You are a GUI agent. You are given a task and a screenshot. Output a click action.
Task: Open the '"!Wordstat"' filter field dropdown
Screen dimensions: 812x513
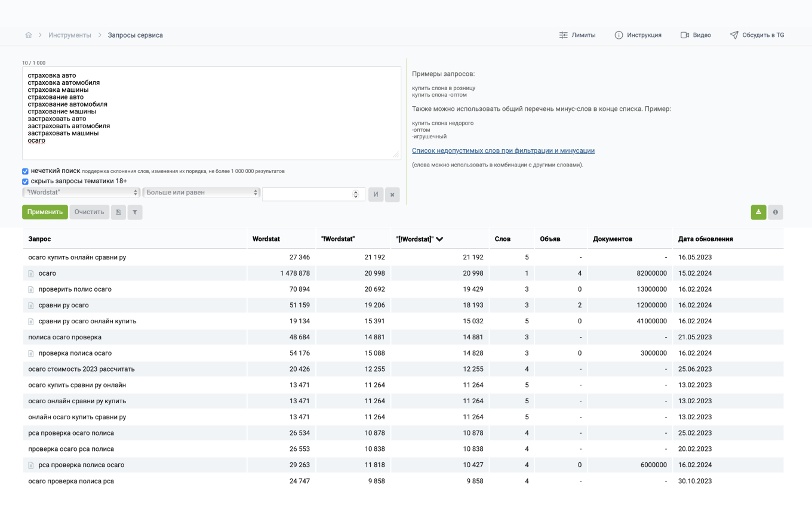(81, 193)
